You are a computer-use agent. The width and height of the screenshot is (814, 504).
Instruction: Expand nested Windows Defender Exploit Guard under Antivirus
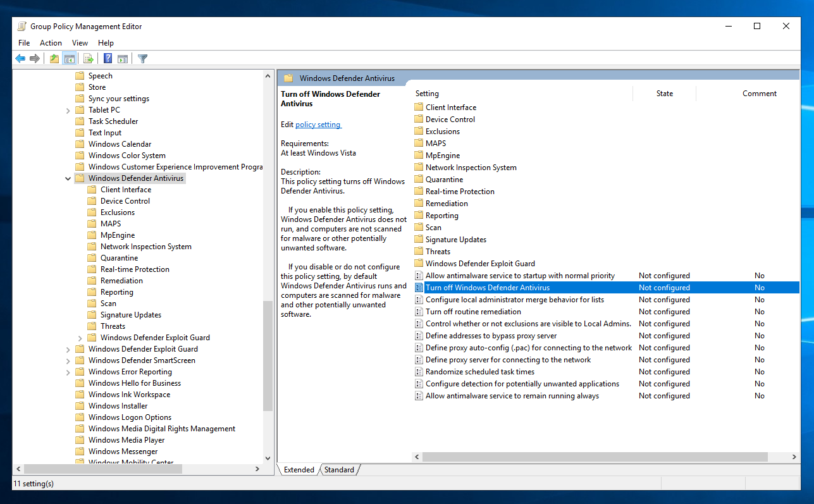click(80, 338)
